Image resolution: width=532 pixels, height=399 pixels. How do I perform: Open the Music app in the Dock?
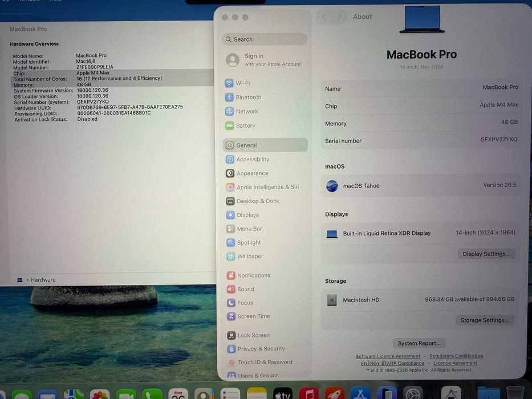pos(308,393)
